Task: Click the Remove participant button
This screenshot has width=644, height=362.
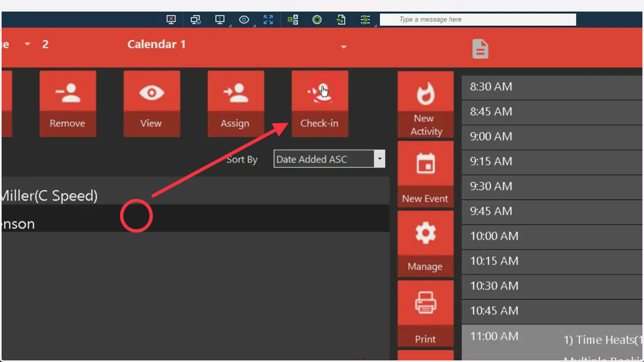Action: [68, 104]
